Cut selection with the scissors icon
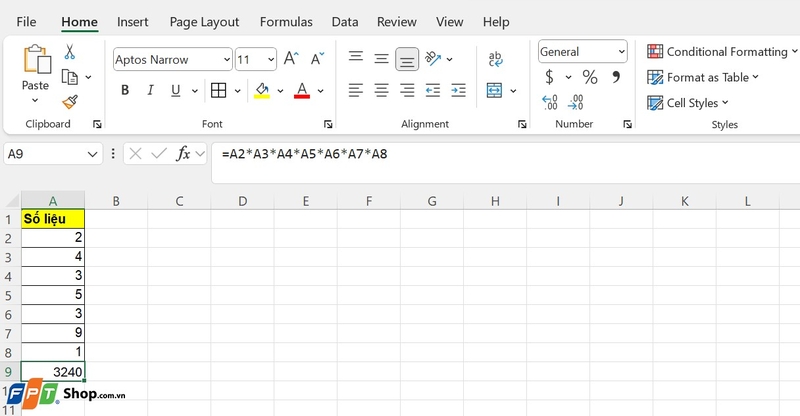Viewport: 800px width, 416px height. [x=70, y=52]
